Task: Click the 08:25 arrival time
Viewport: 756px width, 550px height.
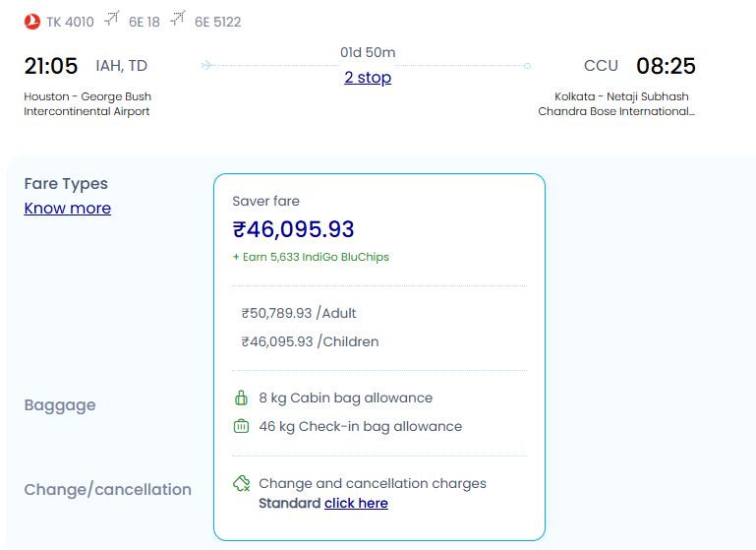Action: click(666, 66)
